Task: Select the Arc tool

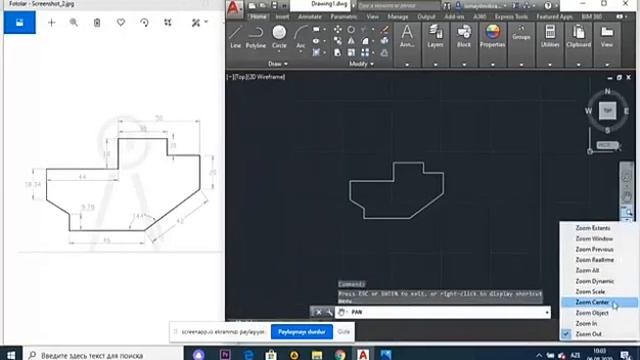Action: point(301,37)
